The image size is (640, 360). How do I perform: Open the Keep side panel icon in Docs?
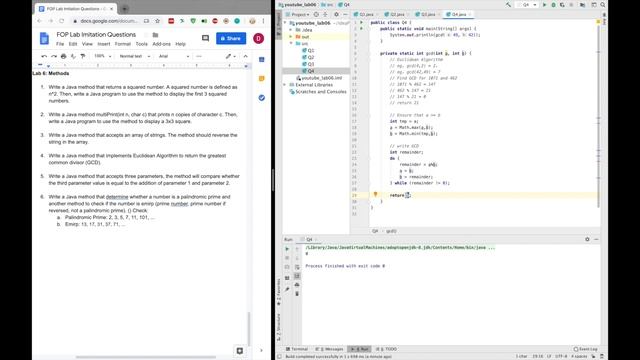click(262, 78)
